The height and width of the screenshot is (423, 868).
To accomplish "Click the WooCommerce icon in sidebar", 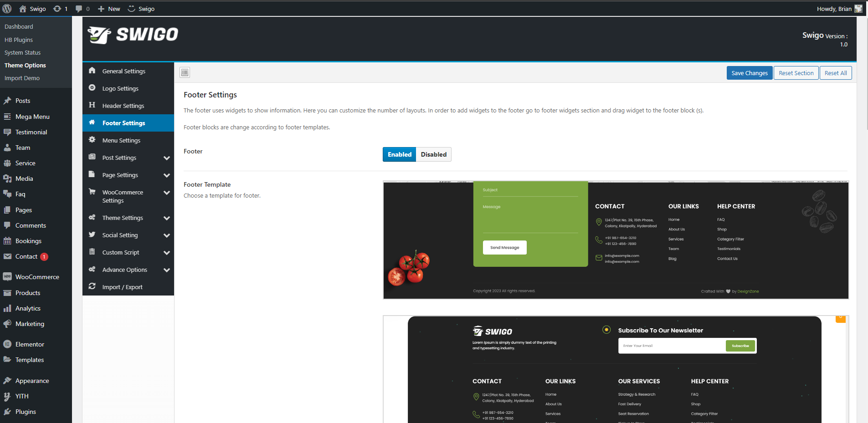I will 7,277.
